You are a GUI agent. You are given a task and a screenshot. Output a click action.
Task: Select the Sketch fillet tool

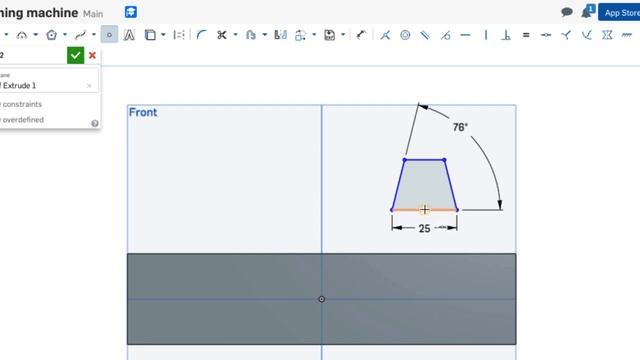pyautogui.click(x=201, y=35)
